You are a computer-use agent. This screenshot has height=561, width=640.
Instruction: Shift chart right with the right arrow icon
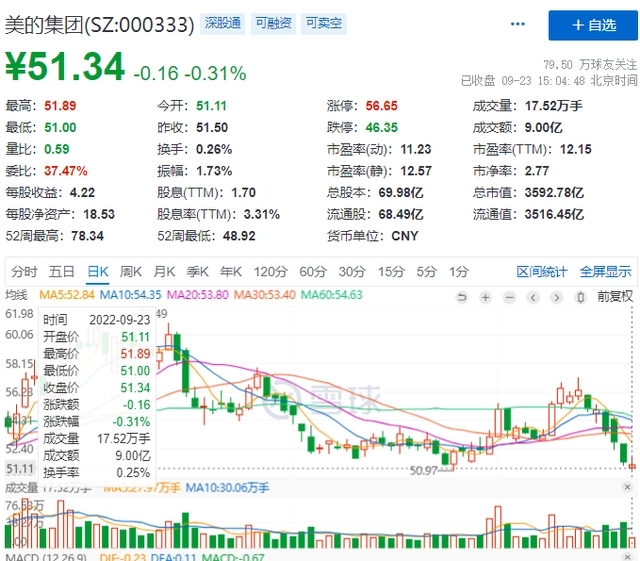[x=556, y=297]
